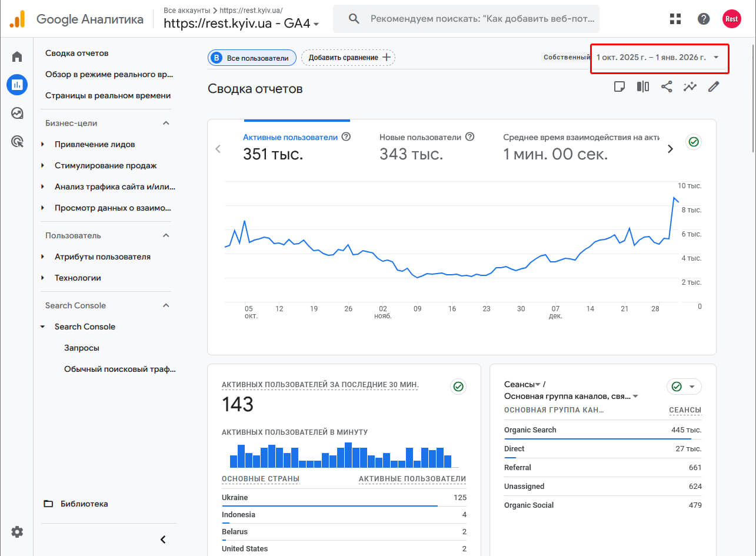
Task: Open Insights sparkline icon
Action: 690,87
